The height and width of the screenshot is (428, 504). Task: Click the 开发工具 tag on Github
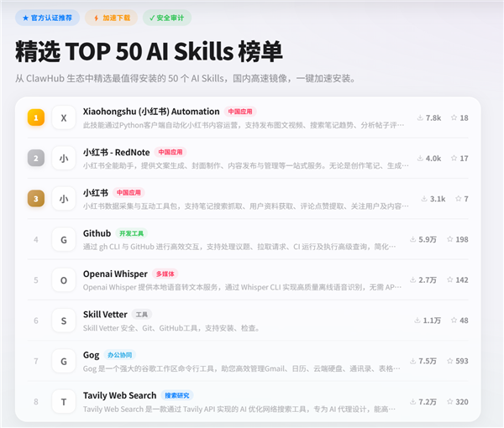click(x=132, y=233)
